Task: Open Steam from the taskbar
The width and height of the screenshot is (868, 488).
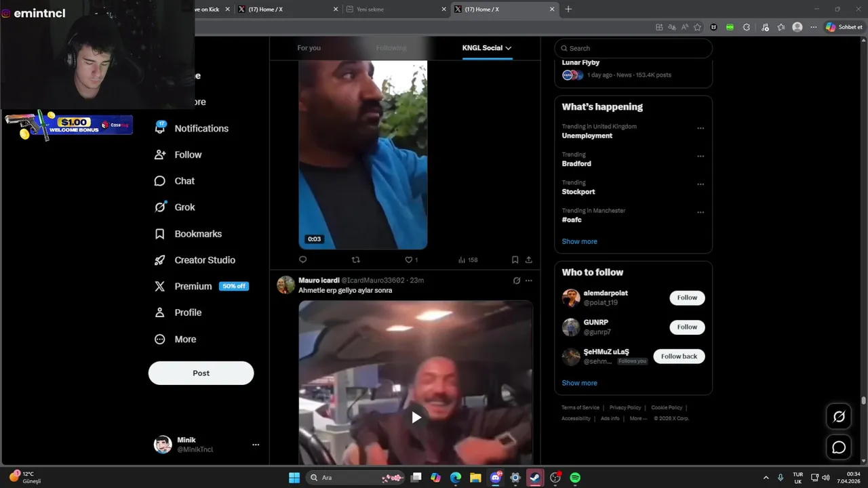Action: tap(535, 478)
